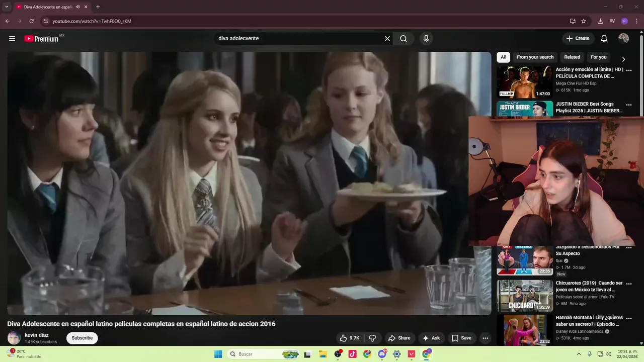Clear the search box with X icon
This screenshot has height=362, width=644.
coord(387,39)
